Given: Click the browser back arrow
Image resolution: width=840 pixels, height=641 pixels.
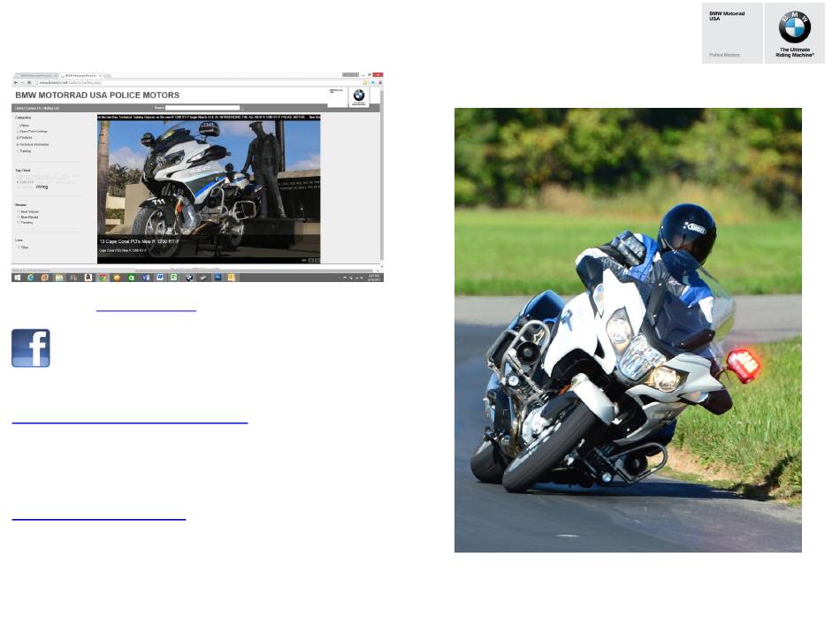Looking at the screenshot, I should pyautogui.click(x=16, y=82).
